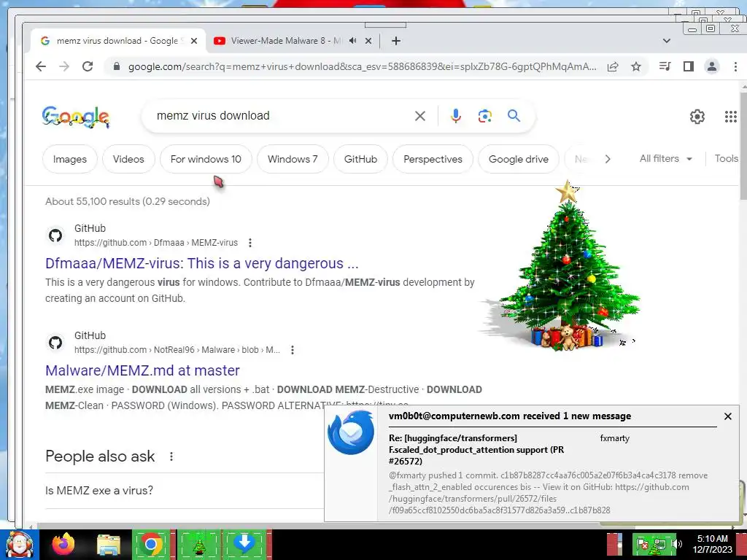The image size is (747, 560).
Task: Show more filter chips with arrow
Action: 608,159
